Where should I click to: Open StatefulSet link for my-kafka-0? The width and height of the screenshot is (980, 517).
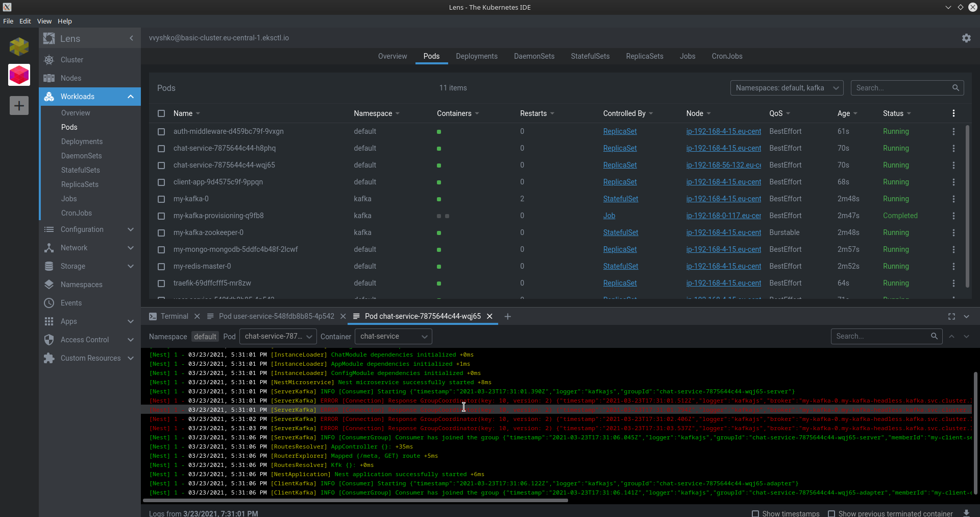621,199
